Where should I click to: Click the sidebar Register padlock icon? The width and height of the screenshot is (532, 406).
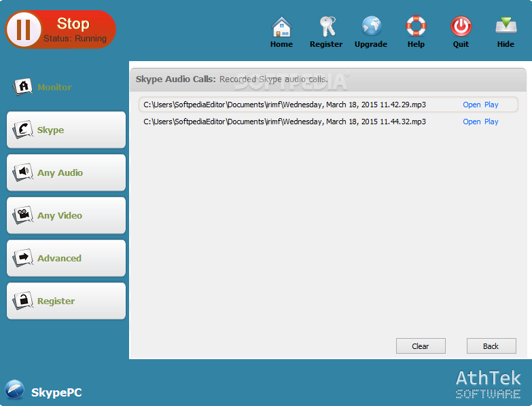pyautogui.click(x=22, y=301)
